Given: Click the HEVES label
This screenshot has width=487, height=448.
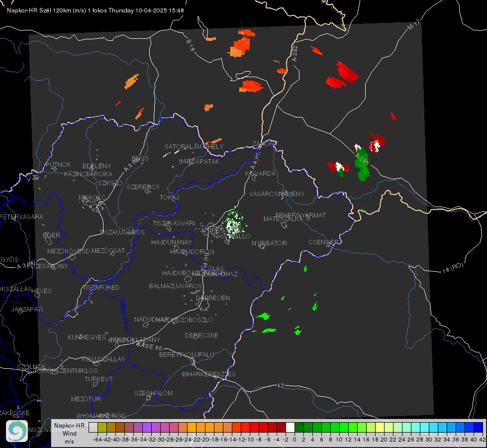Looking at the screenshot, I should click(x=41, y=291).
